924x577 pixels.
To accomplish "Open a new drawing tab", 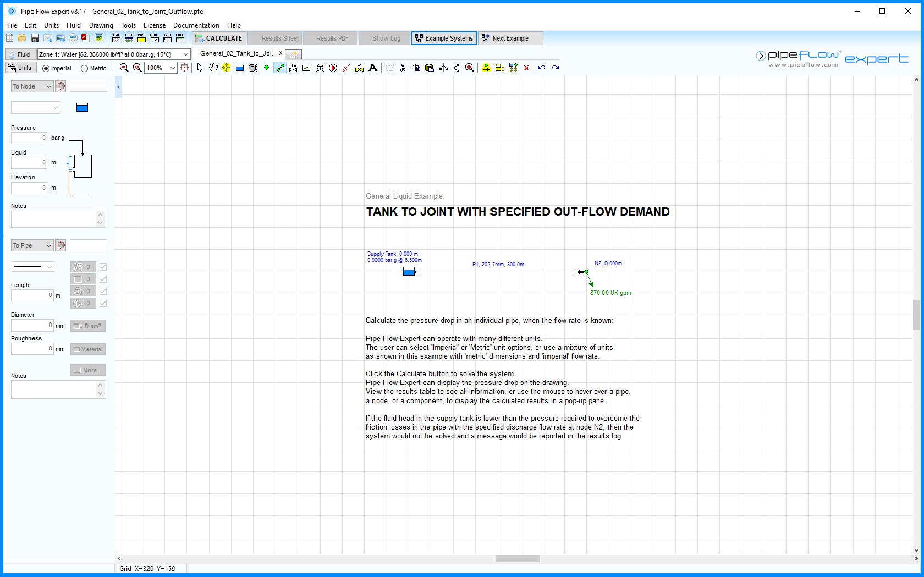I will (x=294, y=54).
